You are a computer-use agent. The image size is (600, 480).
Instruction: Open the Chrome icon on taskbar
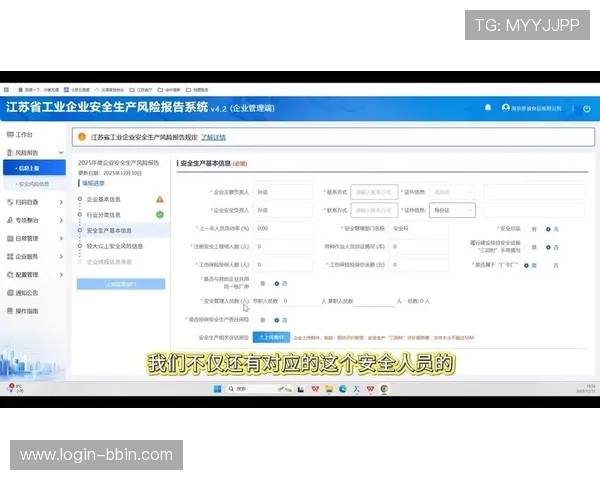click(384, 389)
